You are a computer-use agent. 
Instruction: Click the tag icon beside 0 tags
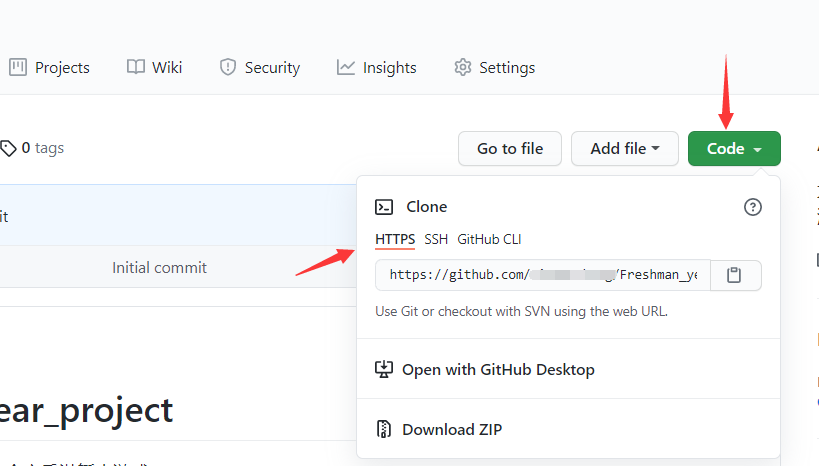tap(8, 148)
